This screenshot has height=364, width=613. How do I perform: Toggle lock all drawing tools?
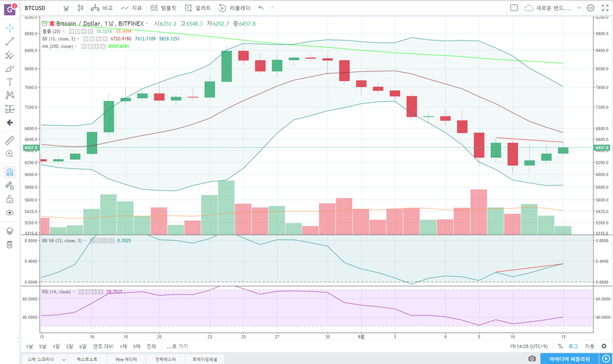(10, 200)
